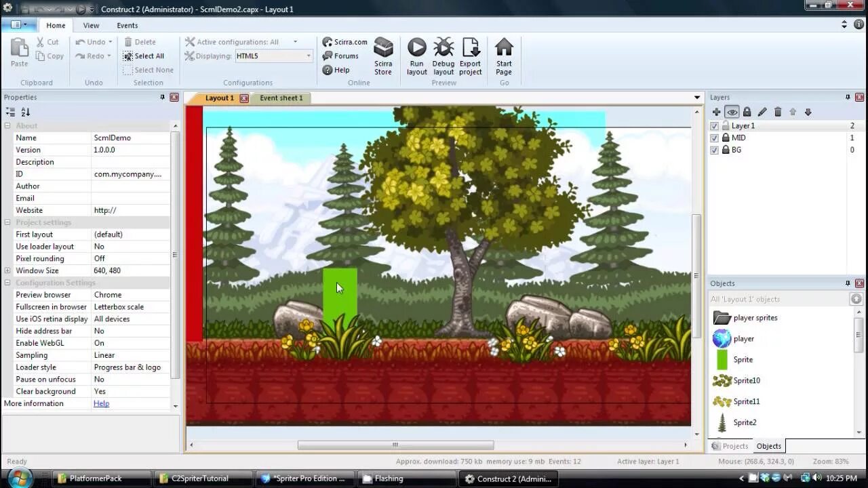This screenshot has height=488, width=868.
Task: Click the Cut scissors icon
Action: 41,42
